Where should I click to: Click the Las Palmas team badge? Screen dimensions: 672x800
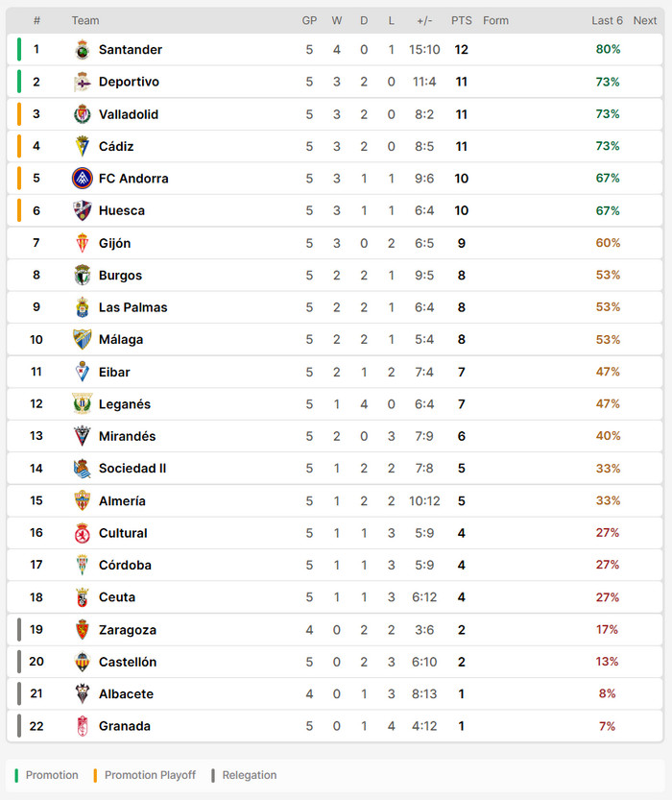(82, 307)
